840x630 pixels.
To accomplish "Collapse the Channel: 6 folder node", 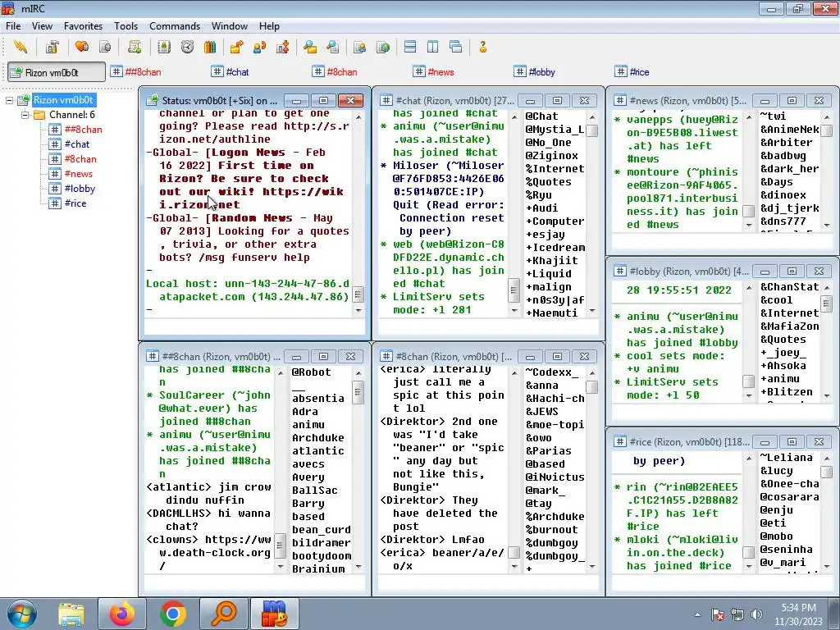I will [25, 115].
